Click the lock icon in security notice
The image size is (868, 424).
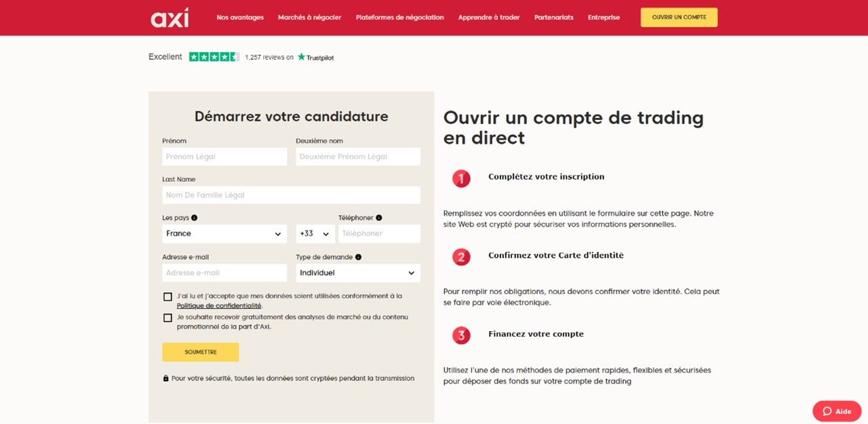165,379
